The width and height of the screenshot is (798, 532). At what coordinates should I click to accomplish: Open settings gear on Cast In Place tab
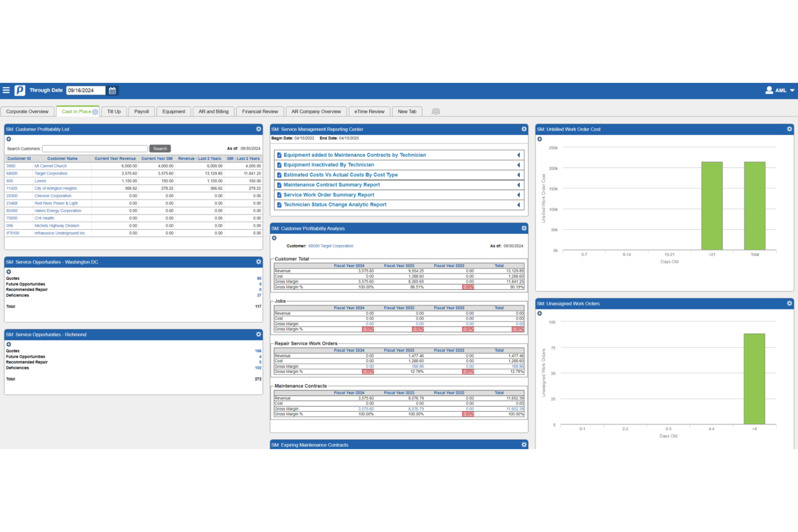pos(95,112)
